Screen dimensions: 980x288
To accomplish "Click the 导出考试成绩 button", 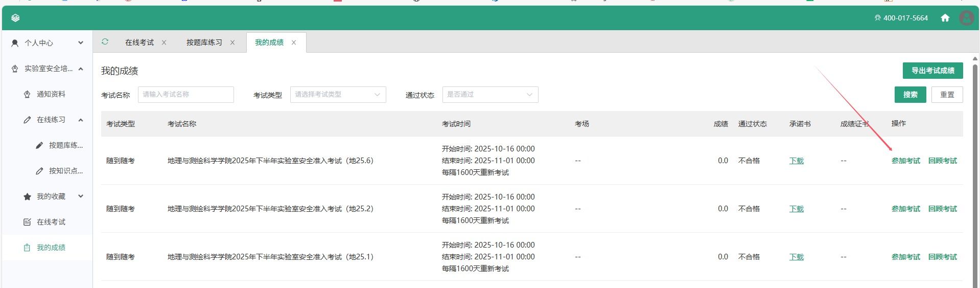I will pos(932,71).
